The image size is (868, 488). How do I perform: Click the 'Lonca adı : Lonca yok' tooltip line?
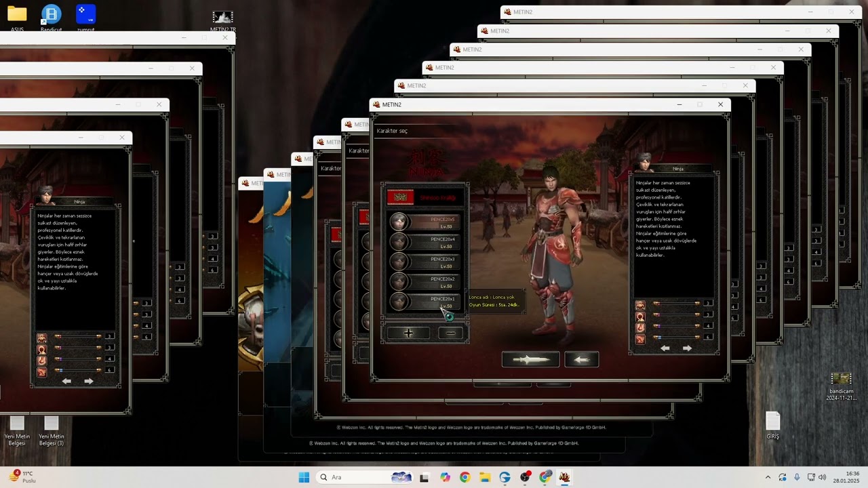tap(492, 298)
